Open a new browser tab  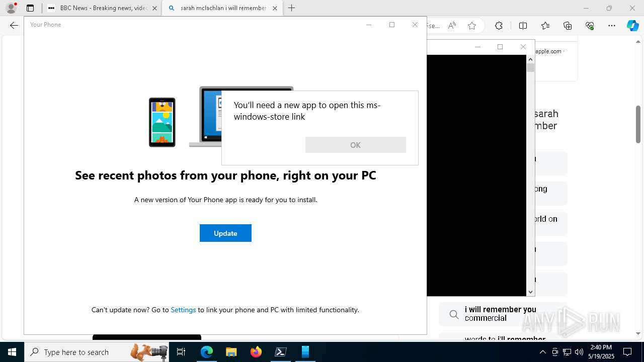pos(291,8)
